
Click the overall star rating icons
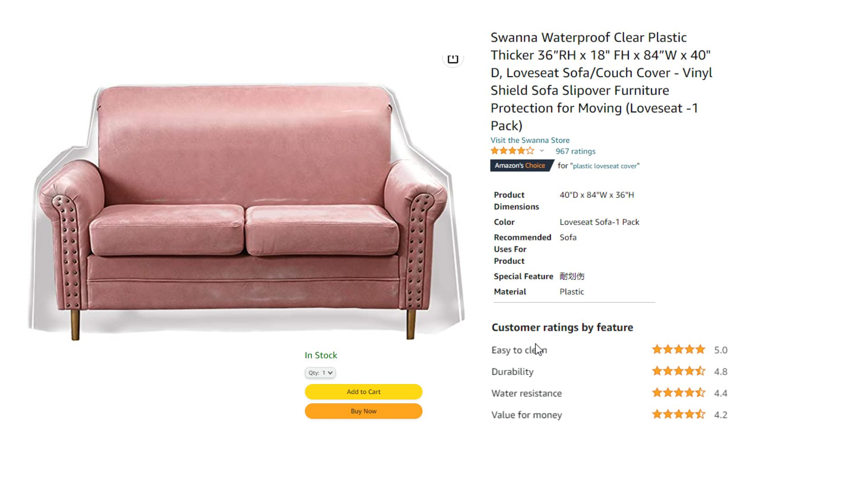point(513,151)
